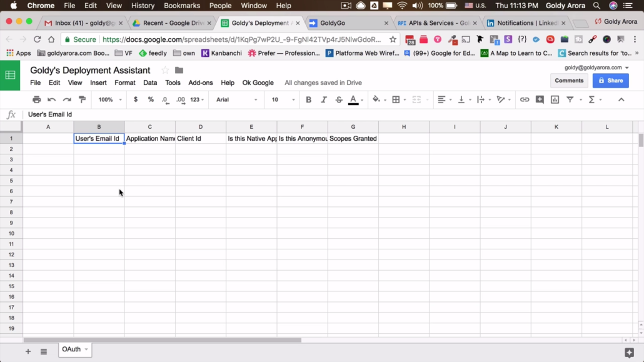This screenshot has width=644, height=362.
Task: Click the Comments button
Action: point(569,81)
